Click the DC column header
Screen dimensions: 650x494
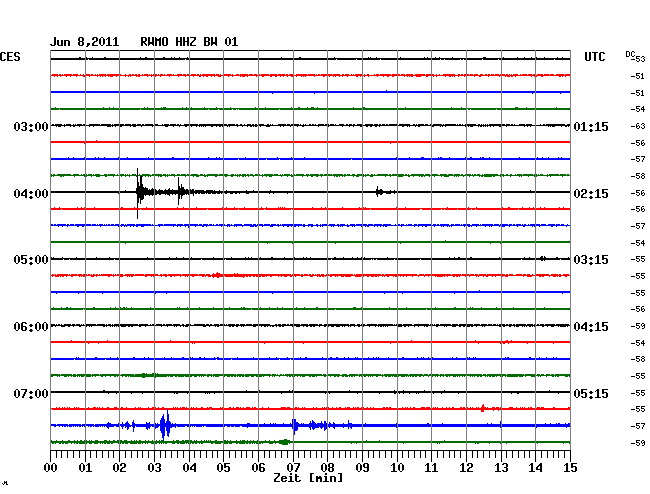point(630,54)
